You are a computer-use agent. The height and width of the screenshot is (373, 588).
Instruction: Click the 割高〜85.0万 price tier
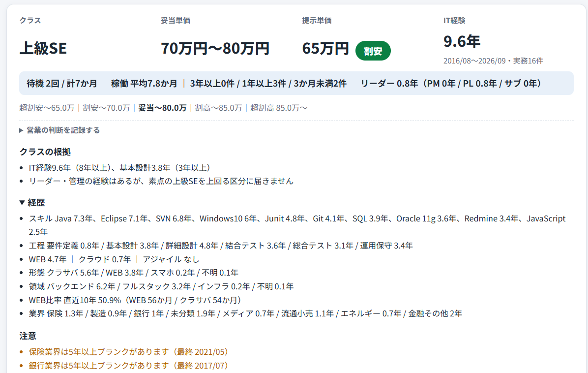coord(218,108)
